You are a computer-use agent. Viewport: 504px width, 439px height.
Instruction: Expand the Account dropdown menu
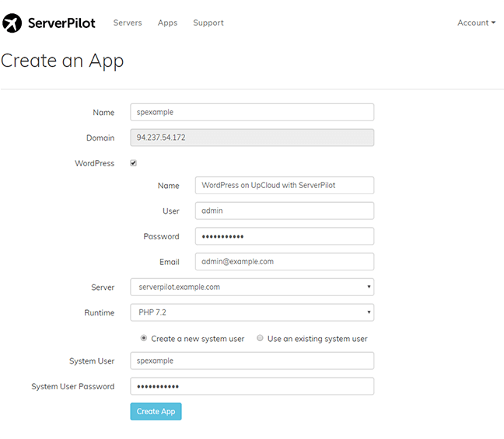(476, 23)
